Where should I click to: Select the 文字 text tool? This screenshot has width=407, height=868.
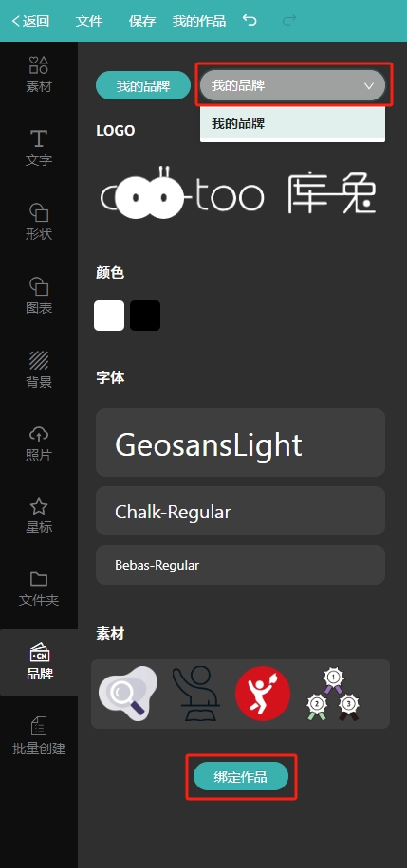39,148
